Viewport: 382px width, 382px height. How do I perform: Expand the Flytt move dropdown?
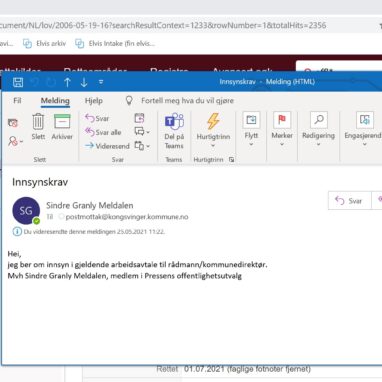tap(251, 144)
